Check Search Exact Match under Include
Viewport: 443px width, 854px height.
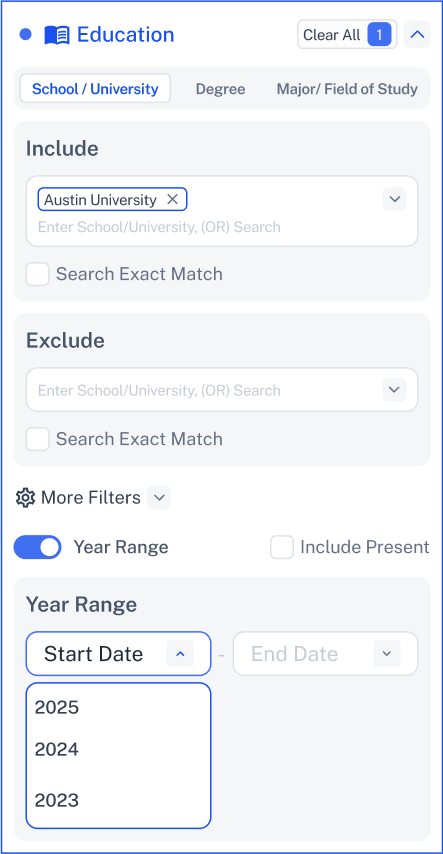[x=38, y=274]
